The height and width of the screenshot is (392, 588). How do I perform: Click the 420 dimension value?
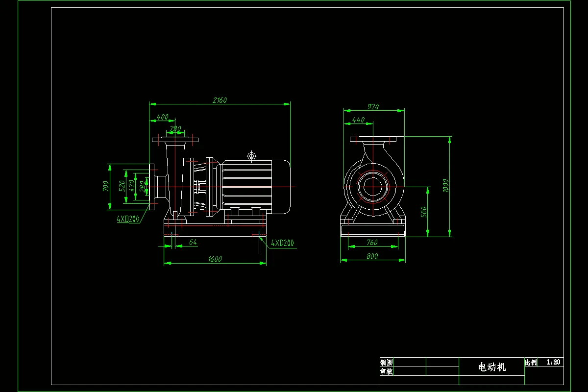coord(131,186)
